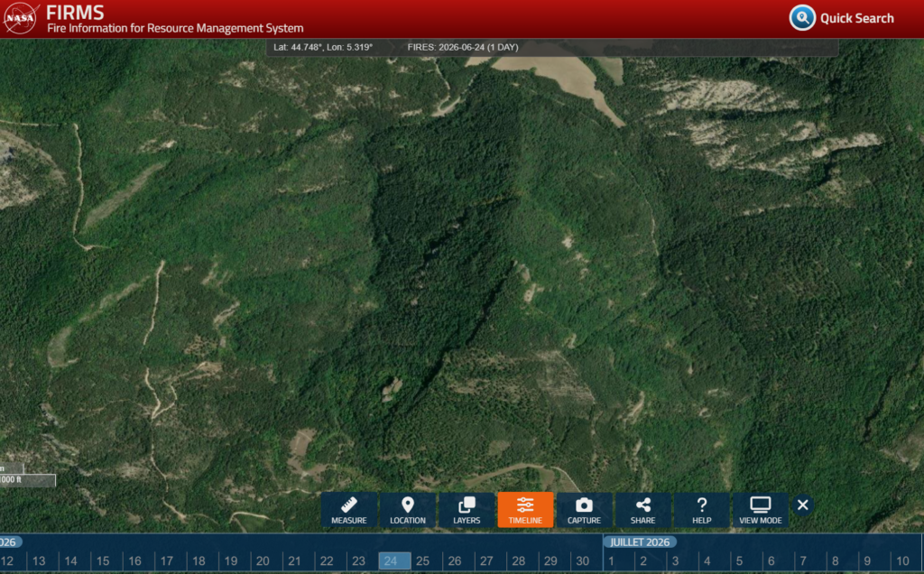Open the Measure ruler tool
924x574 pixels.
(x=349, y=510)
